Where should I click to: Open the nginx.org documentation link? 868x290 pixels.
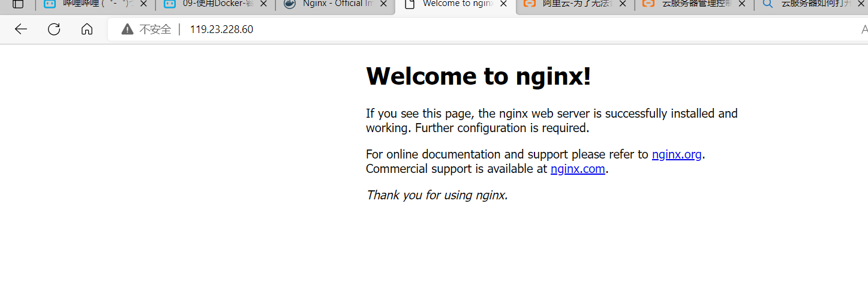(x=677, y=154)
